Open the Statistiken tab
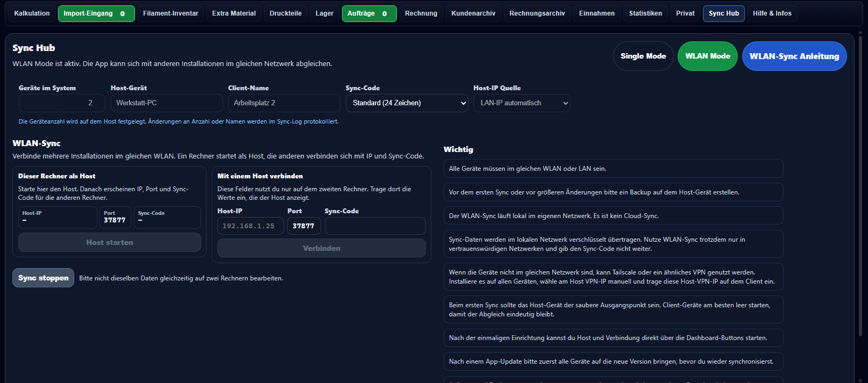Image resolution: width=868 pixels, height=383 pixels. tap(645, 13)
